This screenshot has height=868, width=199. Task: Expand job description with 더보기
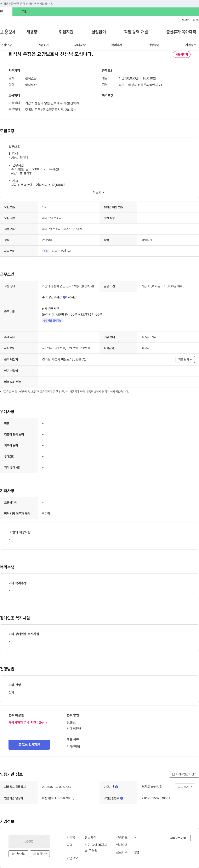pyautogui.click(x=99, y=192)
